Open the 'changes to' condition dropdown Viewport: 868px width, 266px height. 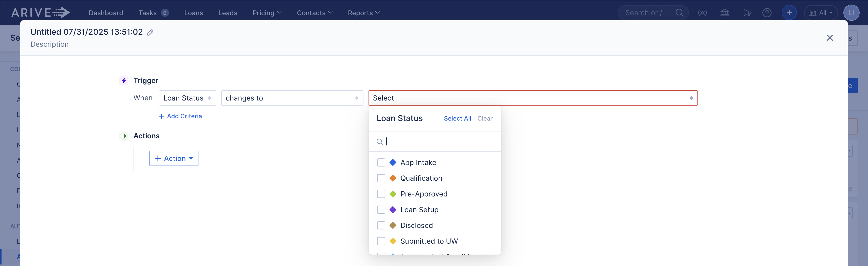[292, 98]
